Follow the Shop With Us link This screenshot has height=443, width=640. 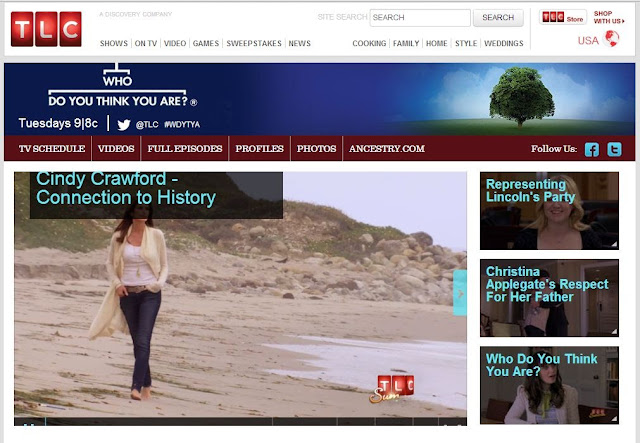(609, 17)
